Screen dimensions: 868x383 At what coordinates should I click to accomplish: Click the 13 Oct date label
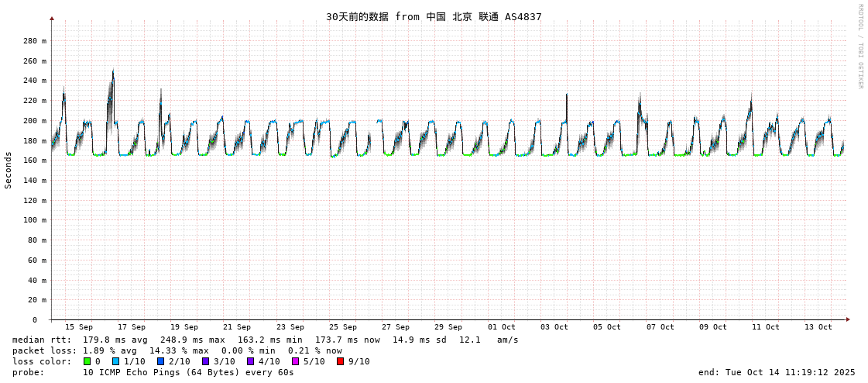[818, 327]
